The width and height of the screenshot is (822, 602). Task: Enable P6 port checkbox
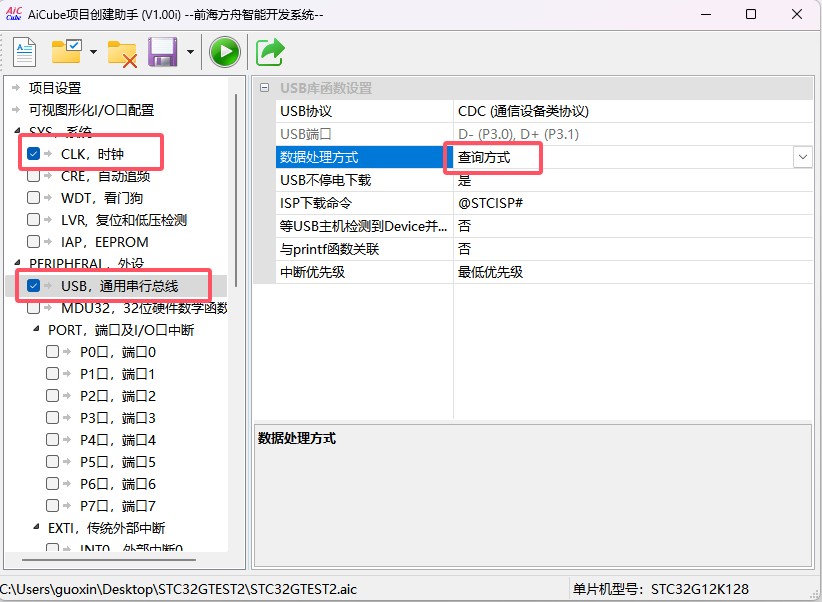(52, 484)
